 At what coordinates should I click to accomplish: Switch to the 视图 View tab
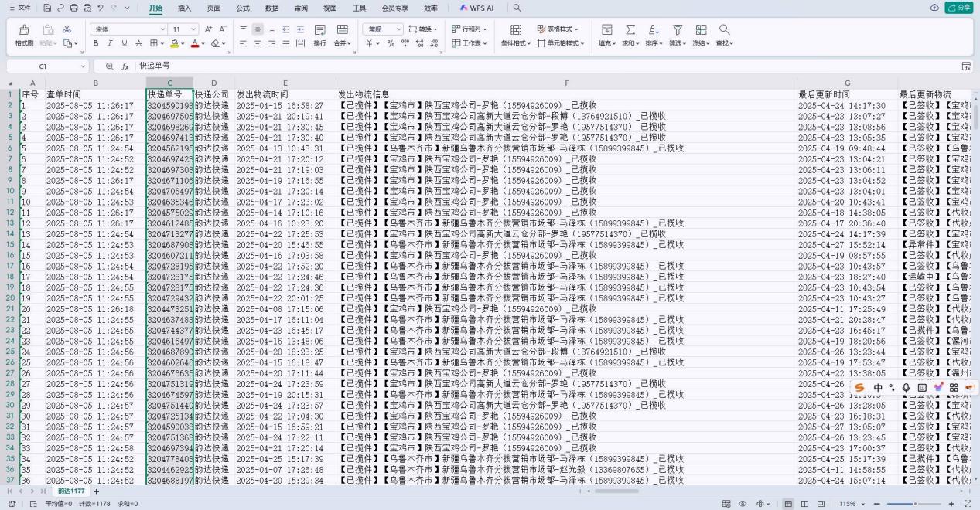(330, 8)
